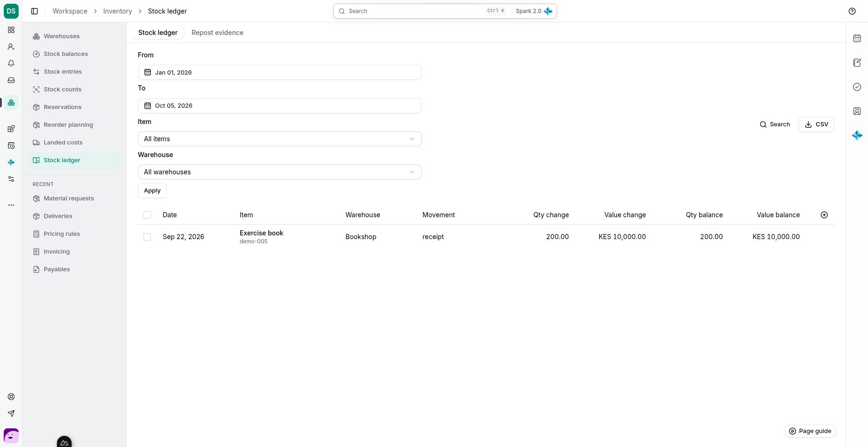This screenshot has height=447, width=868.
Task: Open the user avatar at bottom left
Action: (x=11, y=436)
